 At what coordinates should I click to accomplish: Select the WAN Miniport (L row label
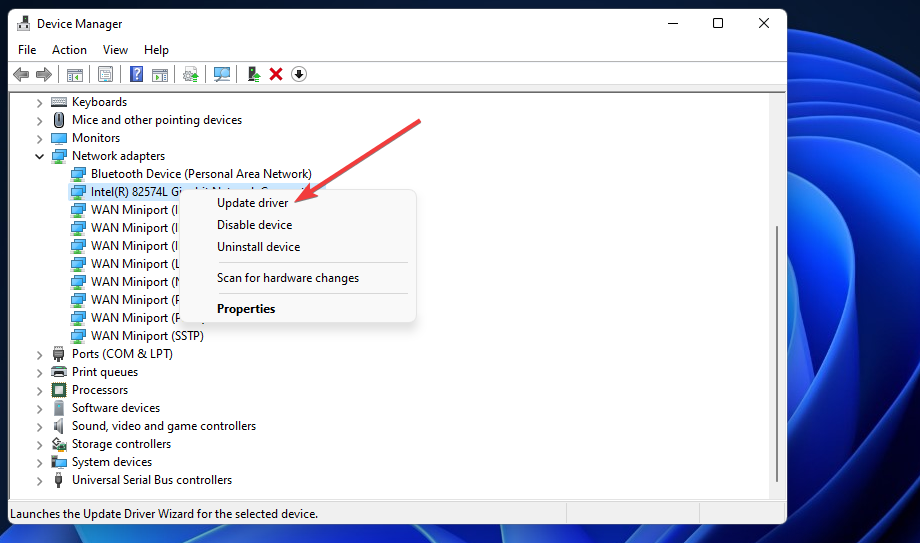[x=135, y=264]
